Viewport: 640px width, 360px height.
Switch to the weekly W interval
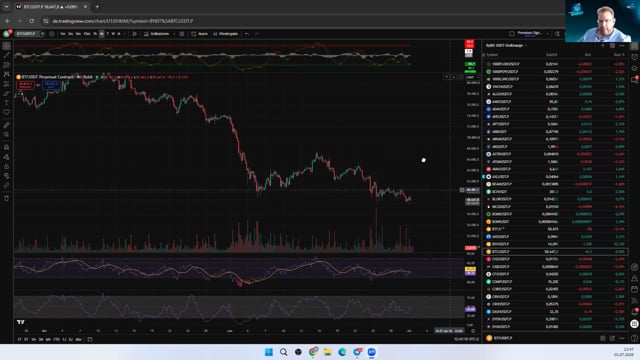tap(113, 34)
